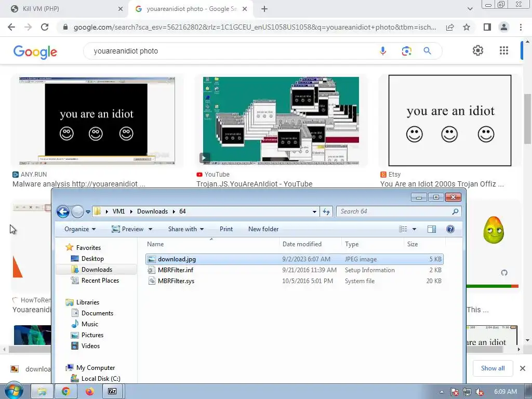Go forward in Explorer window

78,212
